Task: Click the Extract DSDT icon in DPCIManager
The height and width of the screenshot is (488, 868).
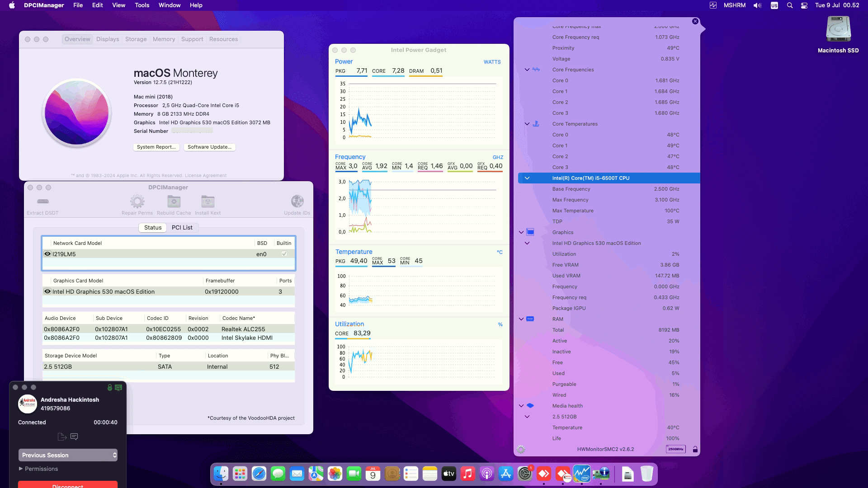Action: pos(42,202)
